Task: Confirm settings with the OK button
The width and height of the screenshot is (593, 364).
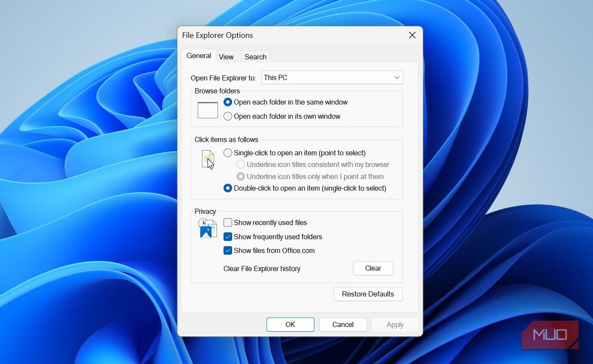Action: [x=290, y=324]
